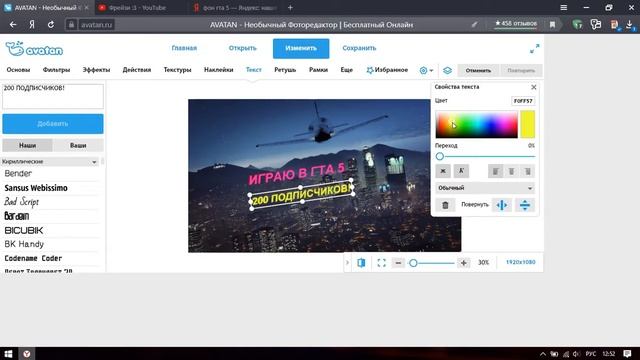Open the Фильтры menu

point(56,70)
